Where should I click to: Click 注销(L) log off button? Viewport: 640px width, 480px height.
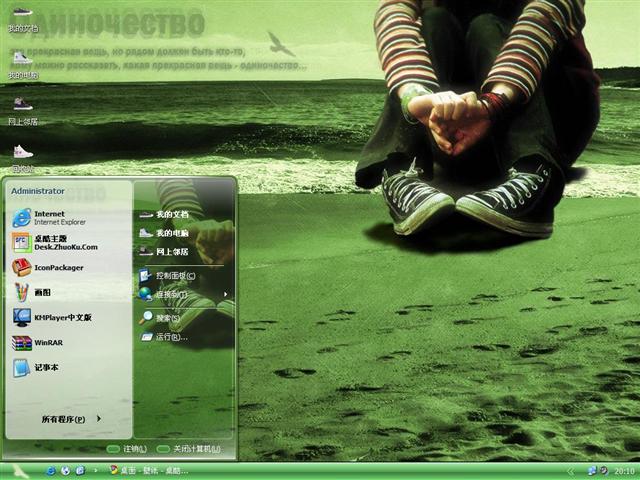tap(126, 449)
